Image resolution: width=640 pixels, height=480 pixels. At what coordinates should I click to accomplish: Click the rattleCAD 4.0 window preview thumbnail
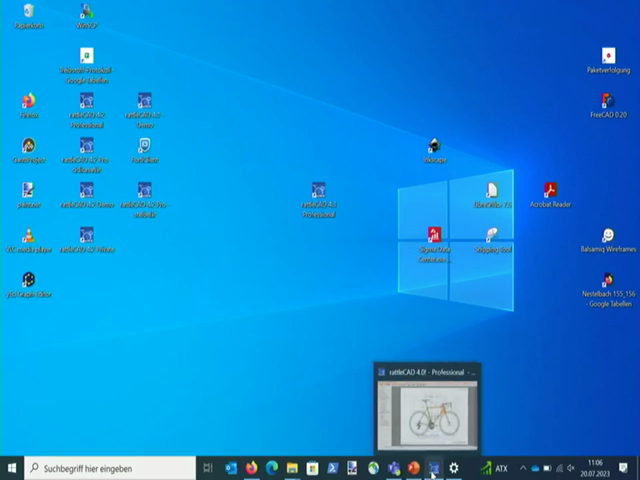[427, 410]
